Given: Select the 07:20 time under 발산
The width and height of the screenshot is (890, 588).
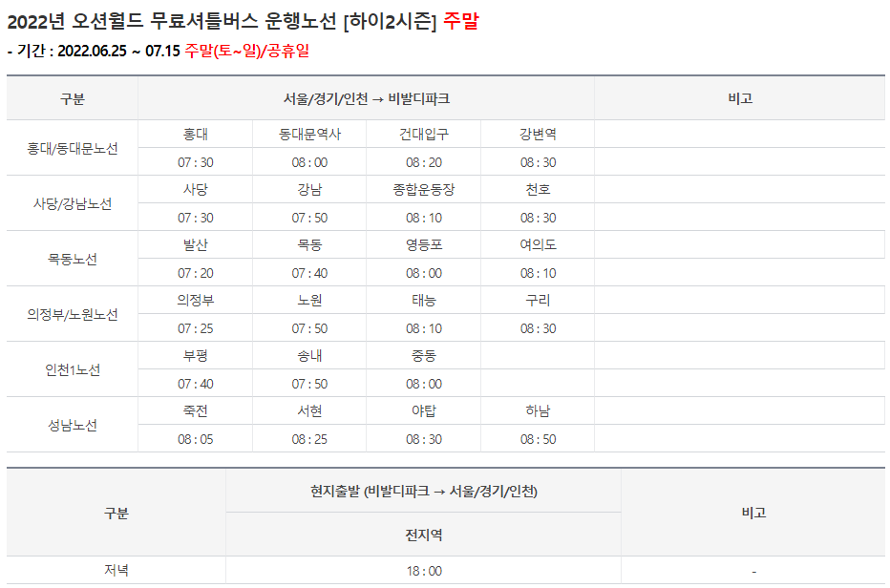Looking at the screenshot, I should pos(195,273).
